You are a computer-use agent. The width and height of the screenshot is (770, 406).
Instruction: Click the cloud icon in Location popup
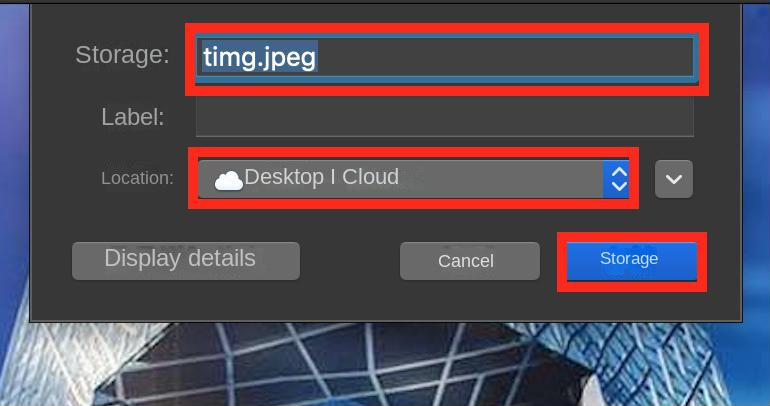228,180
